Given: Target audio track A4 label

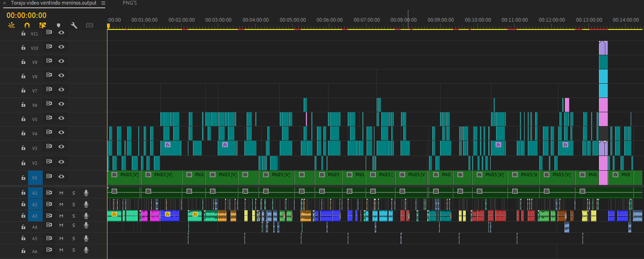Looking at the screenshot, I should [35, 227].
